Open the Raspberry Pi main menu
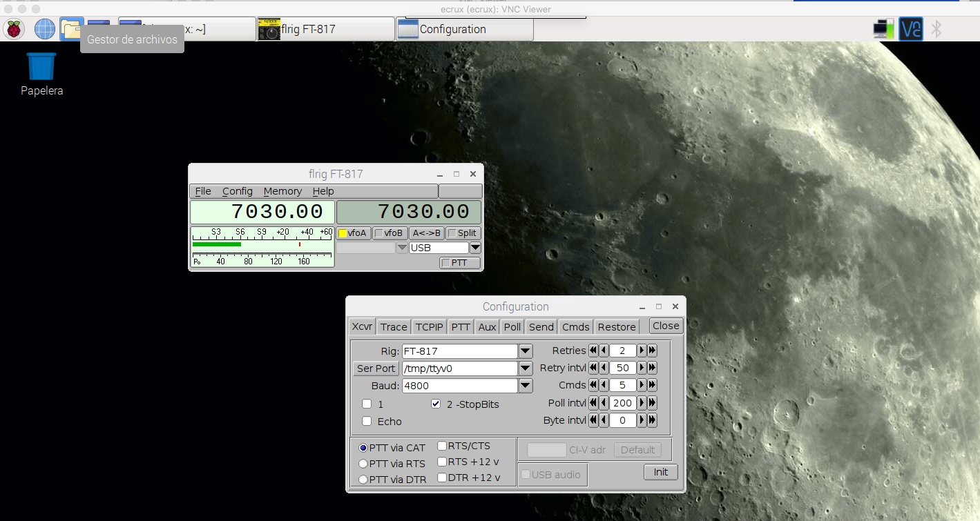980x521 pixels. coord(14,29)
